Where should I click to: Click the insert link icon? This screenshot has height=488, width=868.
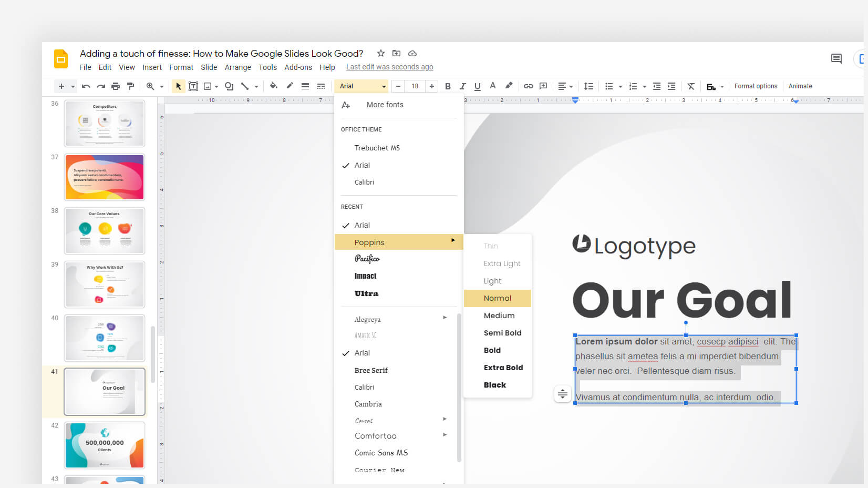click(529, 86)
